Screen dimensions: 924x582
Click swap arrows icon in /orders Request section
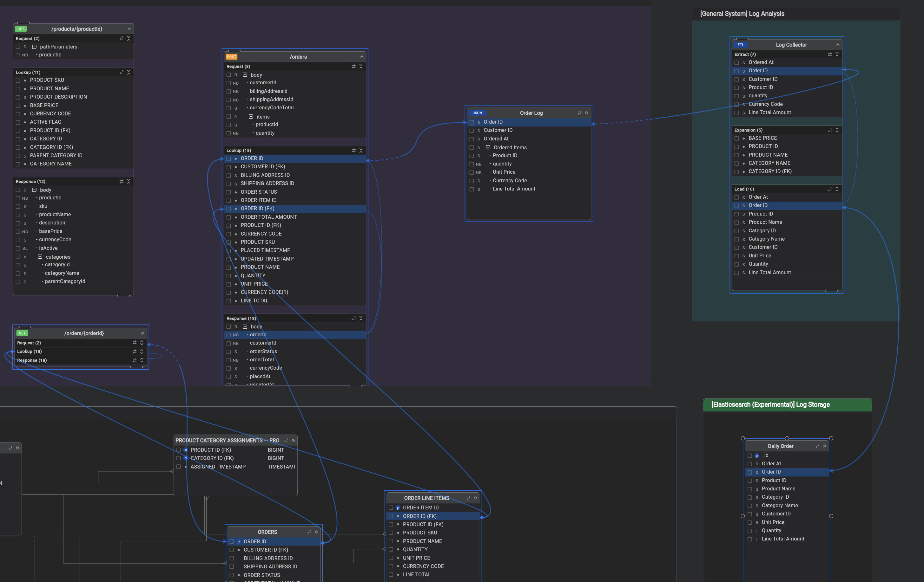353,66
